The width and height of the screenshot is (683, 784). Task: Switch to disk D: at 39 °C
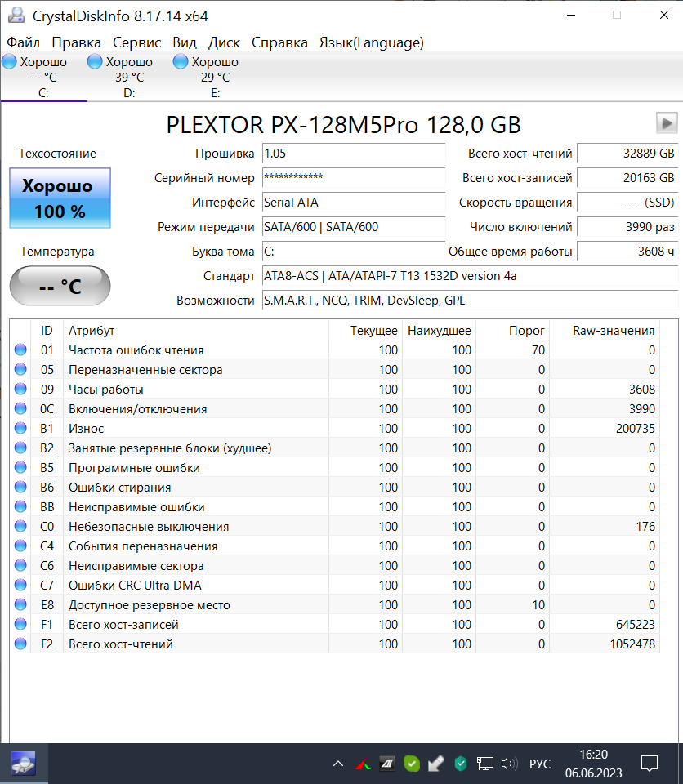[129, 77]
